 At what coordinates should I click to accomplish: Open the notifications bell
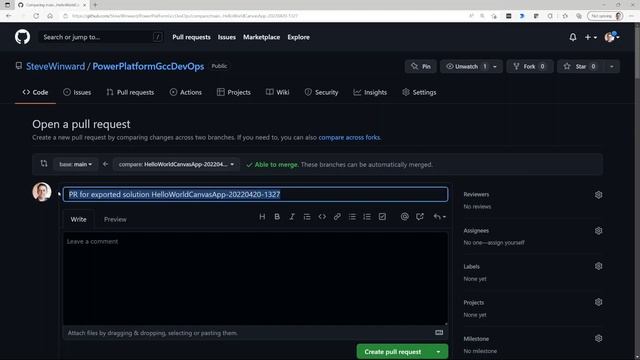pos(573,37)
